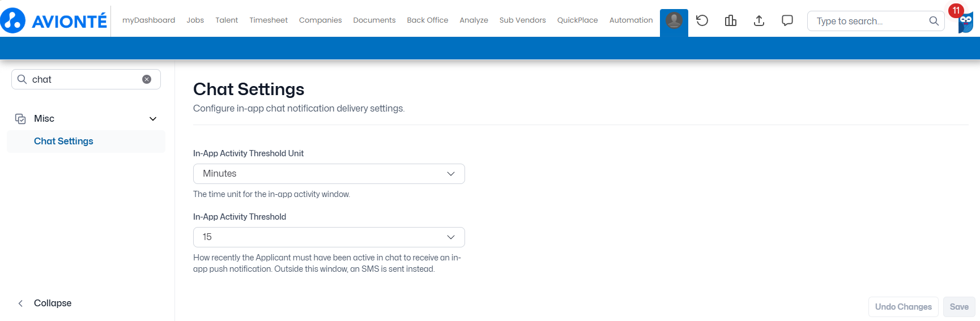
Task: Click the Chat Settings page heading
Action: (249, 89)
